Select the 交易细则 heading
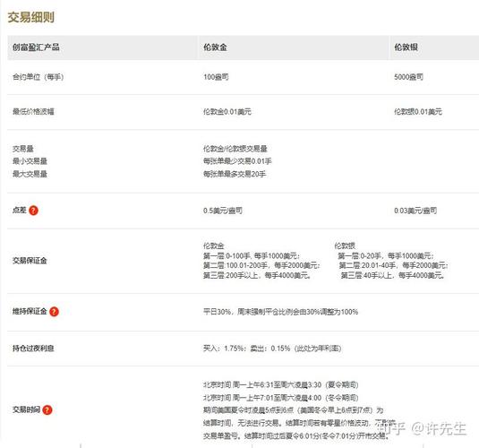The image size is (479, 448). pyautogui.click(x=30, y=17)
